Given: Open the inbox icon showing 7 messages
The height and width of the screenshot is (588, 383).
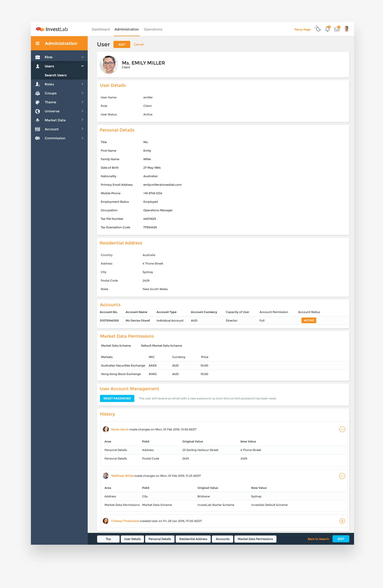Looking at the screenshot, I should click(337, 29).
